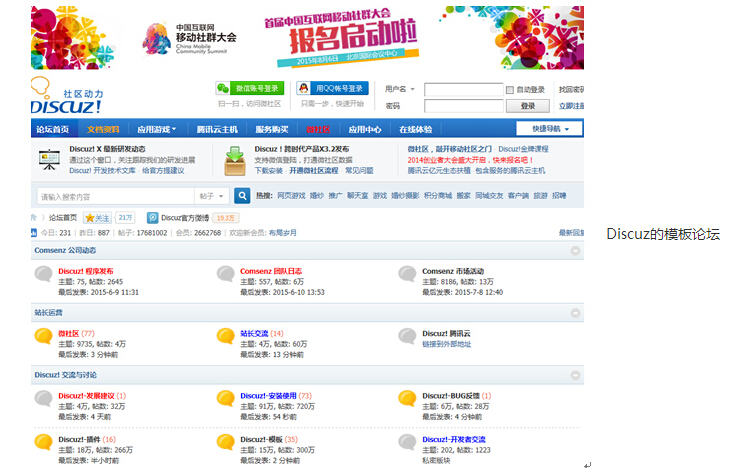The width and height of the screenshot is (736, 468).
Task: Open the 文档资料 nav tab
Action: click(x=103, y=129)
